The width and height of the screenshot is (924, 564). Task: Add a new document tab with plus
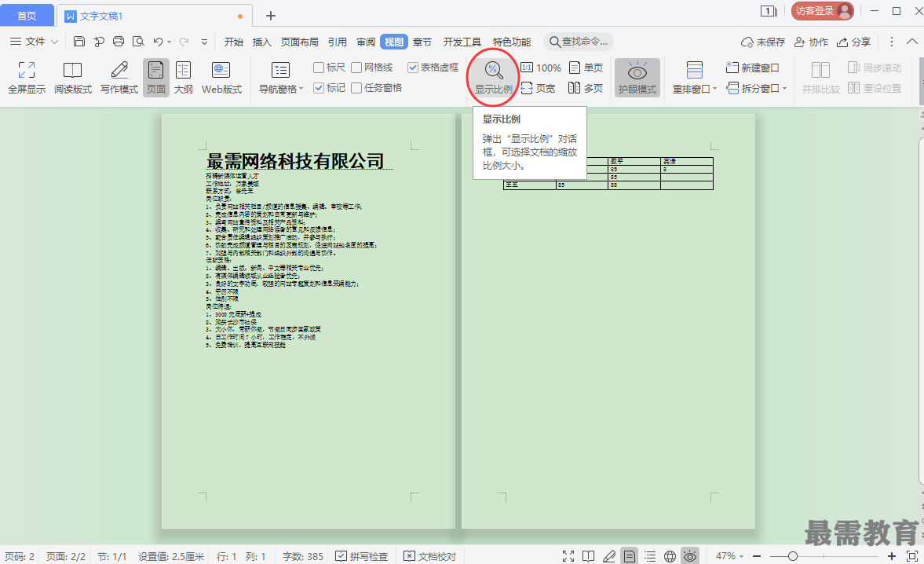(x=271, y=16)
